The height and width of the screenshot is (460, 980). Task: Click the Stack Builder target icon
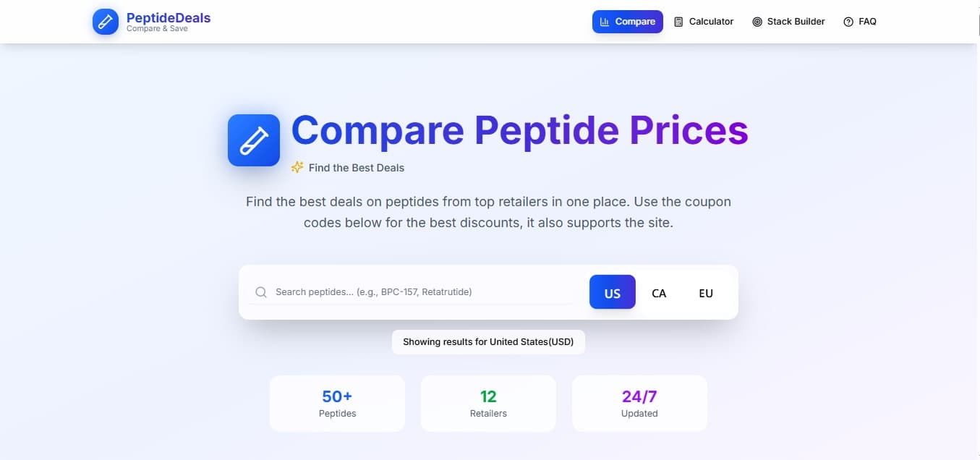[757, 22]
